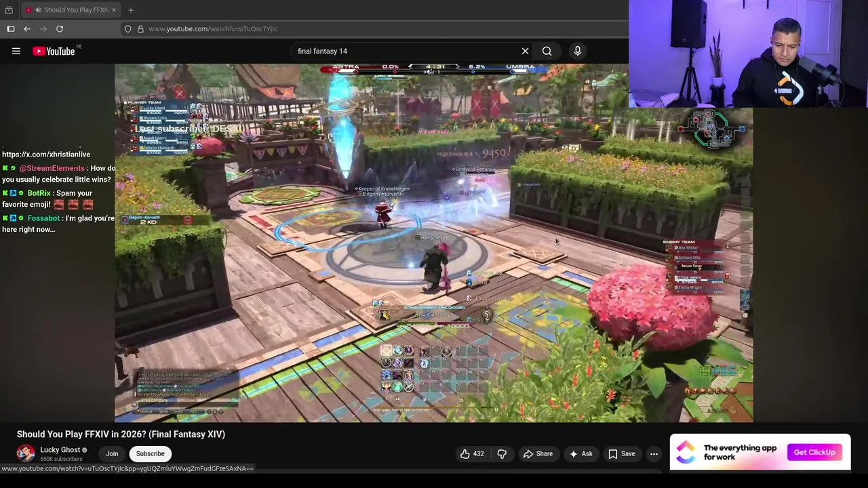Open the tracking protection shield icon
Screen dimensions: 868x488
tap(127, 28)
